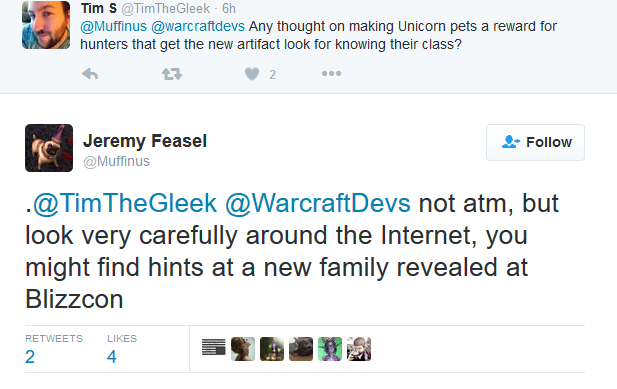
Task: Open third liker avatar, dark green character
Action: click(x=272, y=349)
